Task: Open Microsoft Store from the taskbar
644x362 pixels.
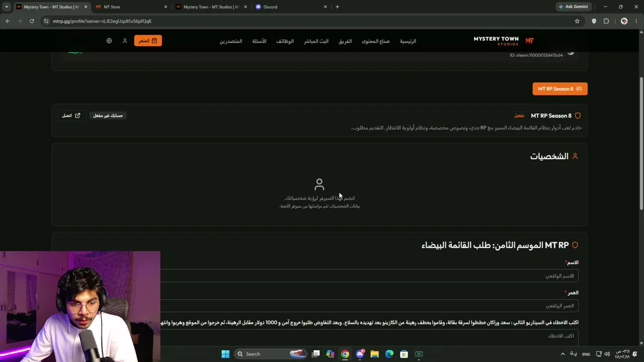Action: click(404, 354)
